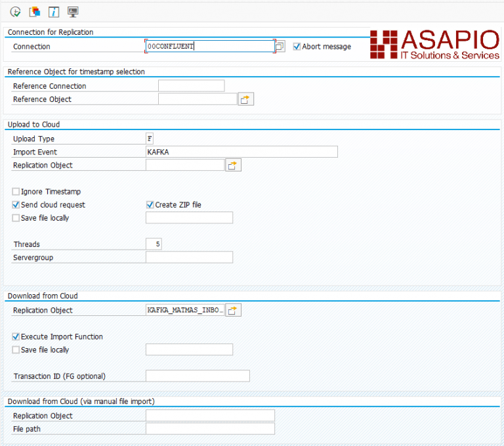
Task: Click the Execute clock icon in toolbar
Action: 15,12
